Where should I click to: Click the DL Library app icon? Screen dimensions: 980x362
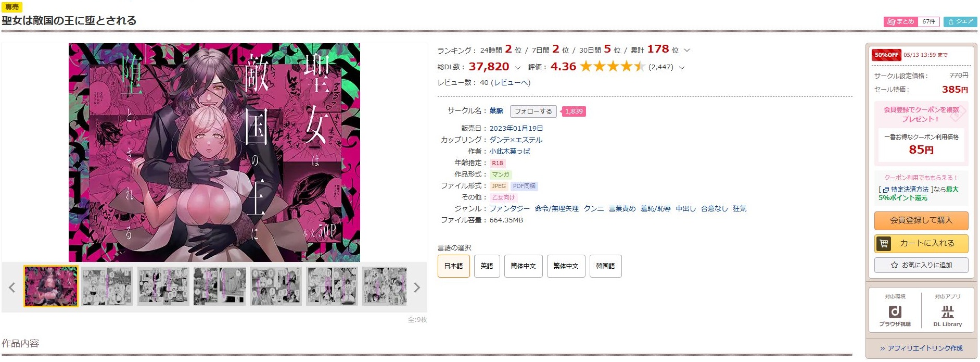point(947,312)
